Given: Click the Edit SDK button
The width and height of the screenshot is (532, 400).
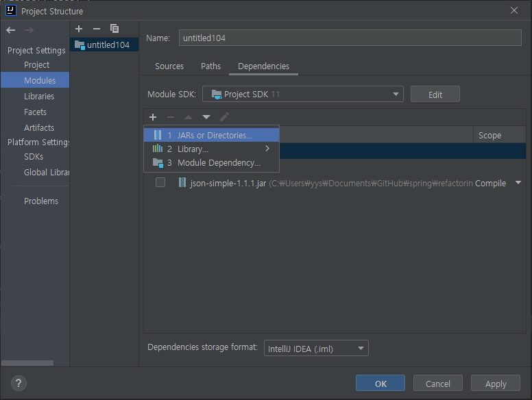Looking at the screenshot, I should pyautogui.click(x=435, y=95).
